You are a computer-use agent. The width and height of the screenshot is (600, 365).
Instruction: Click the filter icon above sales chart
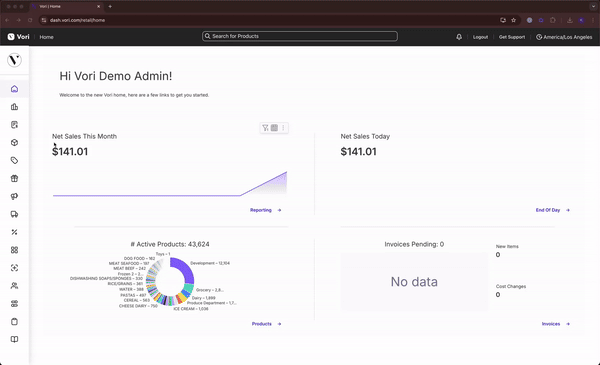[265, 128]
